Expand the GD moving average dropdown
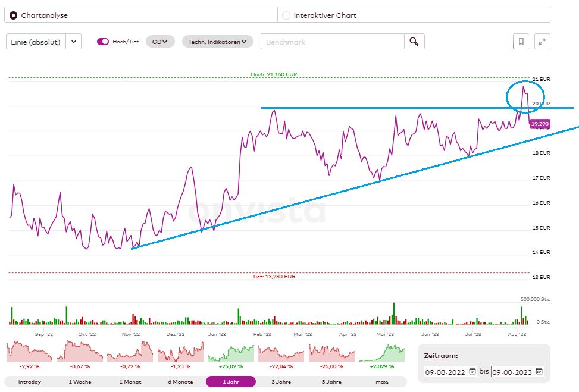This screenshot has width=579, height=392. point(159,42)
